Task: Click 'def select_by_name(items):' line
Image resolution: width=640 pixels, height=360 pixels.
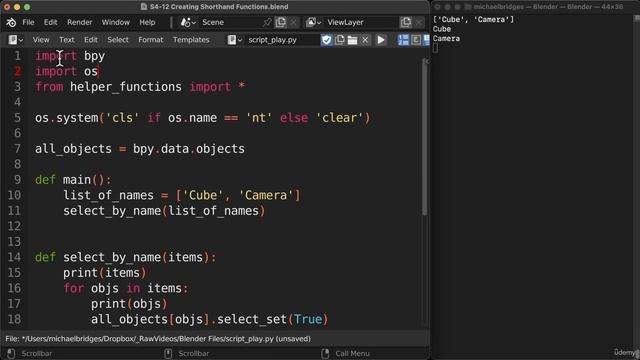Action: pyautogui.click(x=125, y=258)
